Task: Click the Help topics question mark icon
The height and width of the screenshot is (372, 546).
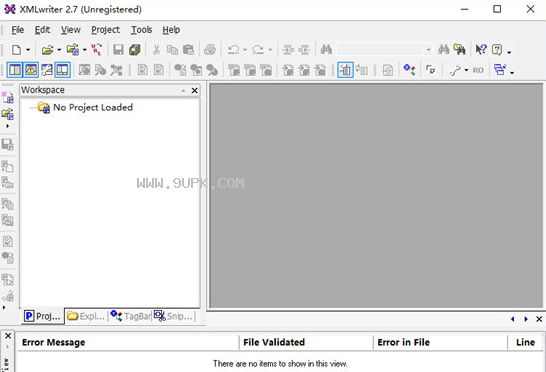Action: (497, 50)
